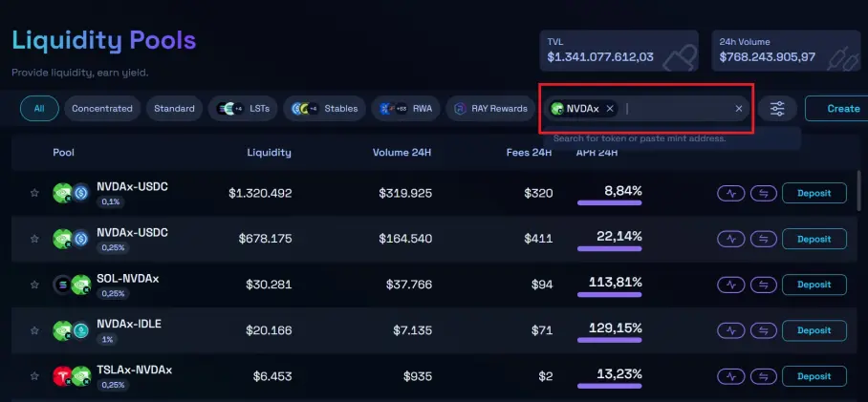Click the NVDAx-USDC 0,25% token pair icon
Viewport: 868px width, 402px height.
(72, 239)
